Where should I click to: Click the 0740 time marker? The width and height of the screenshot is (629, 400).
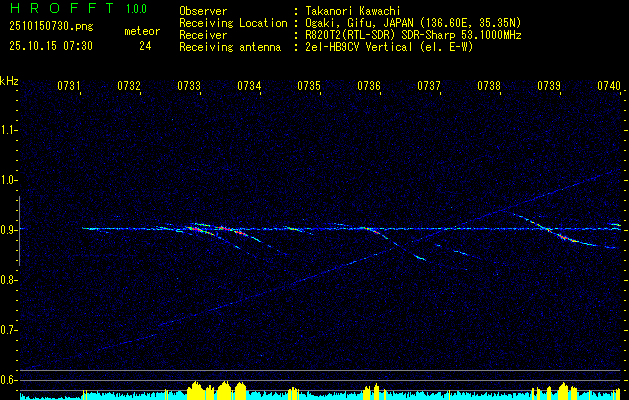point(609,86)
